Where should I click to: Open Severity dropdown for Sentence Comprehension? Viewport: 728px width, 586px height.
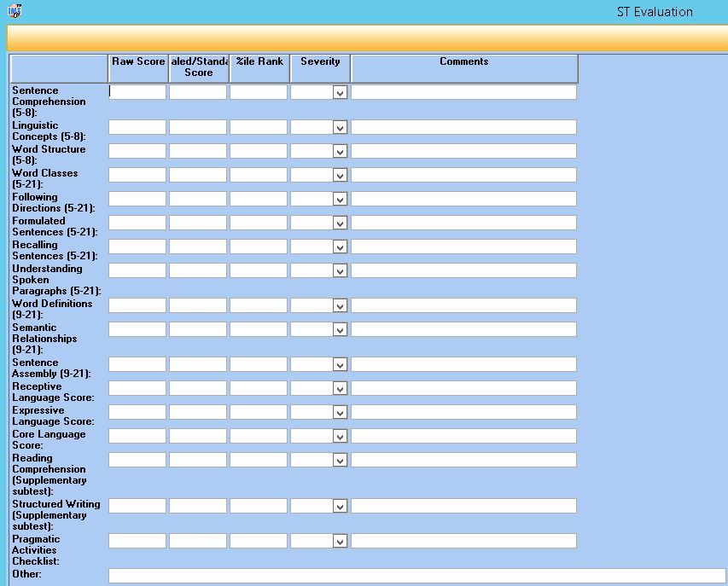340,92
